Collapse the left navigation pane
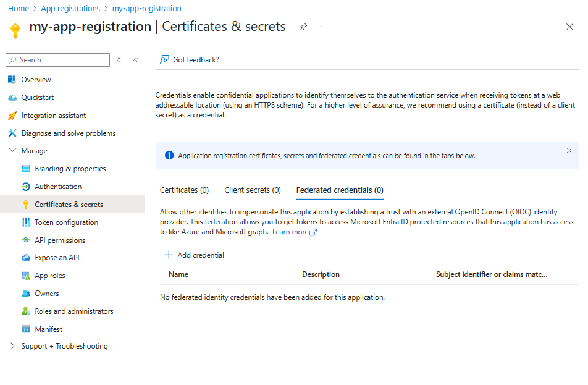Screen dimensions: 588x385 pyautogui.click(x=135, y=60)
